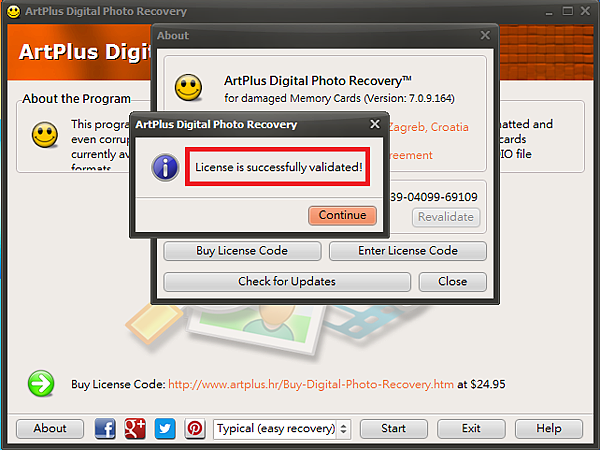Open the license agreement link
This screenshot has height=450, width=600.
click(x=411, y=155)
